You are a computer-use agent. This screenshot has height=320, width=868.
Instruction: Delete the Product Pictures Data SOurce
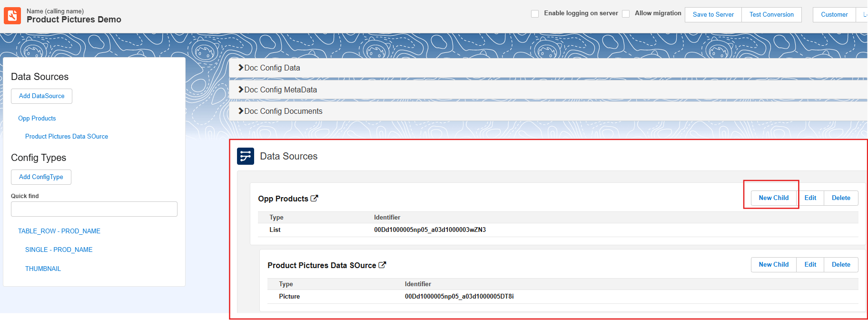841,265
